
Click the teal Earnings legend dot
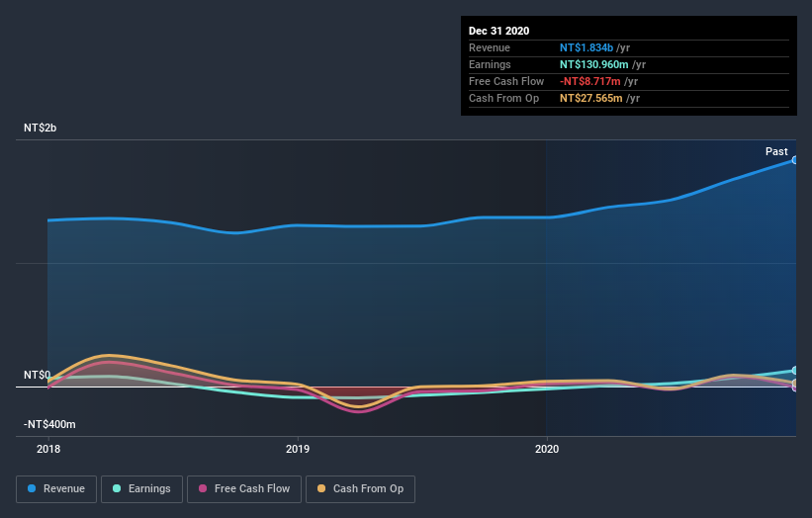tap(117, 488)
